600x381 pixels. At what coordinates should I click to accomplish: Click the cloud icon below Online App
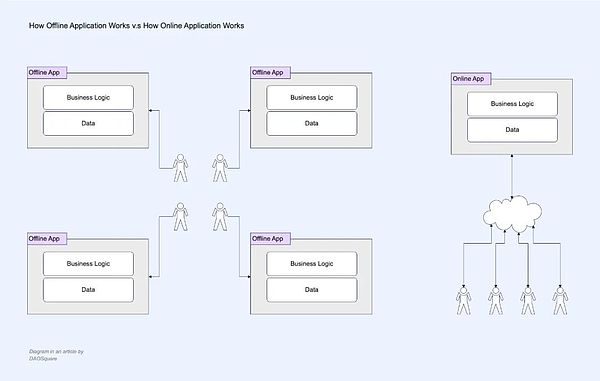point(512,214)
